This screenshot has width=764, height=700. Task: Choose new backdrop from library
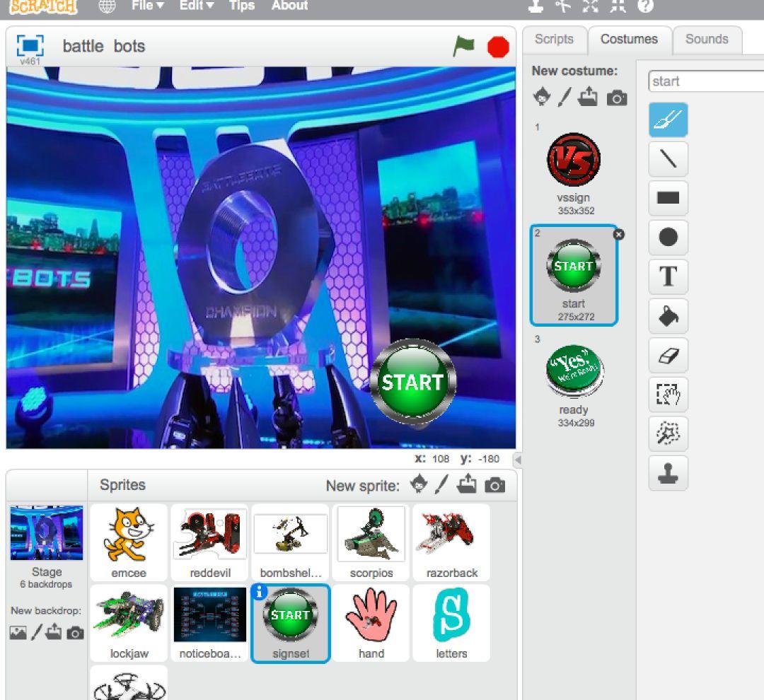pos(18,633)
